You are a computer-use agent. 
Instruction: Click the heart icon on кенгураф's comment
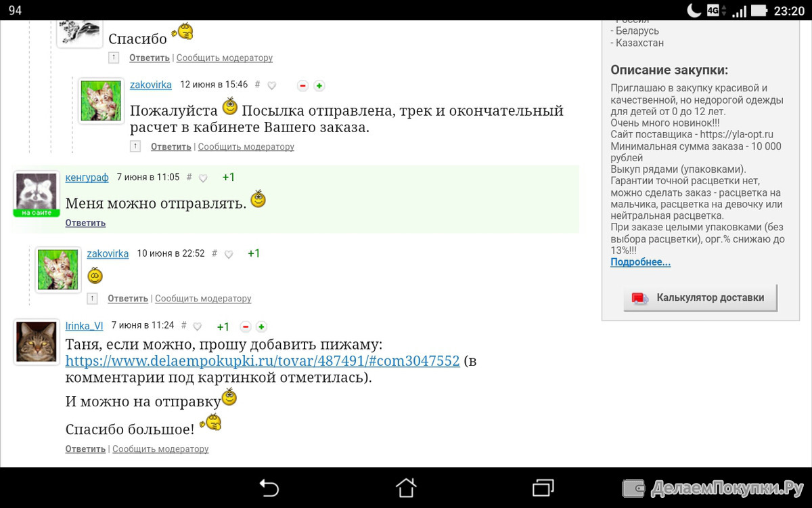click(203, 178)
